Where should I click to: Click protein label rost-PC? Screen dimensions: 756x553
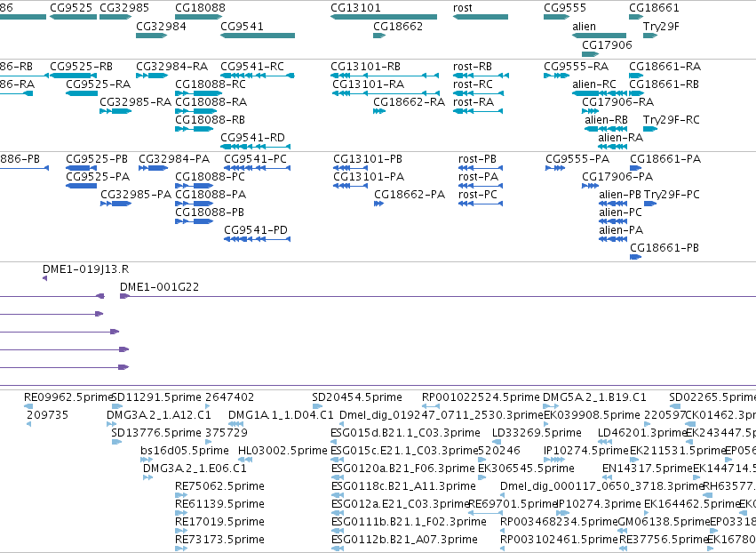pyautogui.click(x=477, y=195)
